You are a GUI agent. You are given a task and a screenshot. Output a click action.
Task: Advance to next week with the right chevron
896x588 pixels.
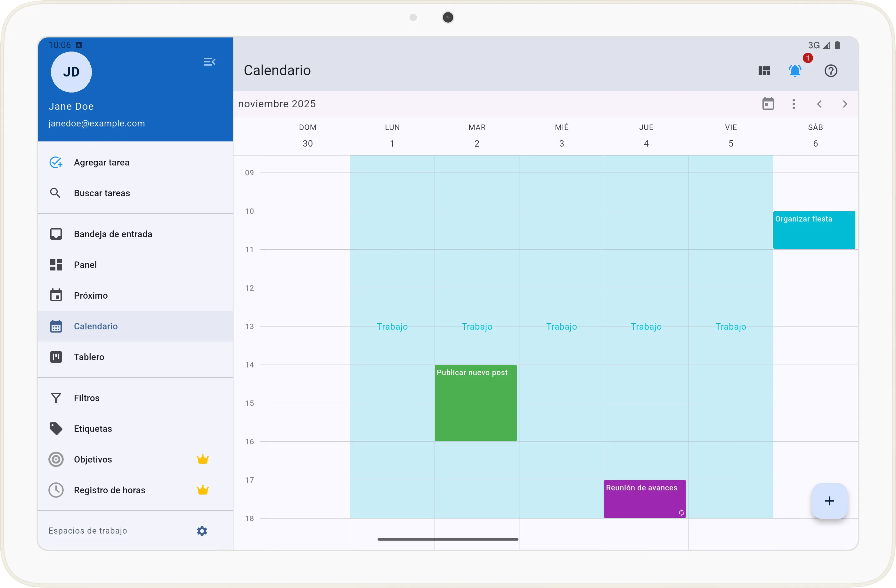pos(844,104)
